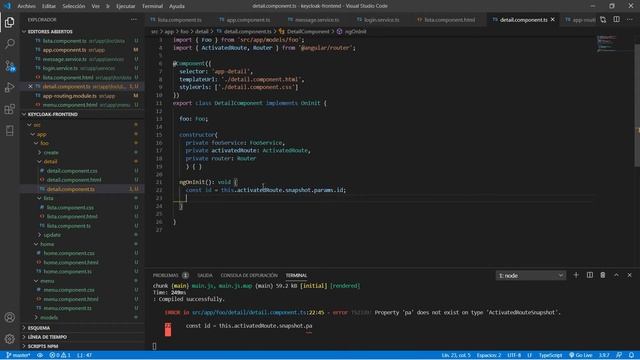
Task: Click the editor vertical scrollbar
Action: coord(637,102)
